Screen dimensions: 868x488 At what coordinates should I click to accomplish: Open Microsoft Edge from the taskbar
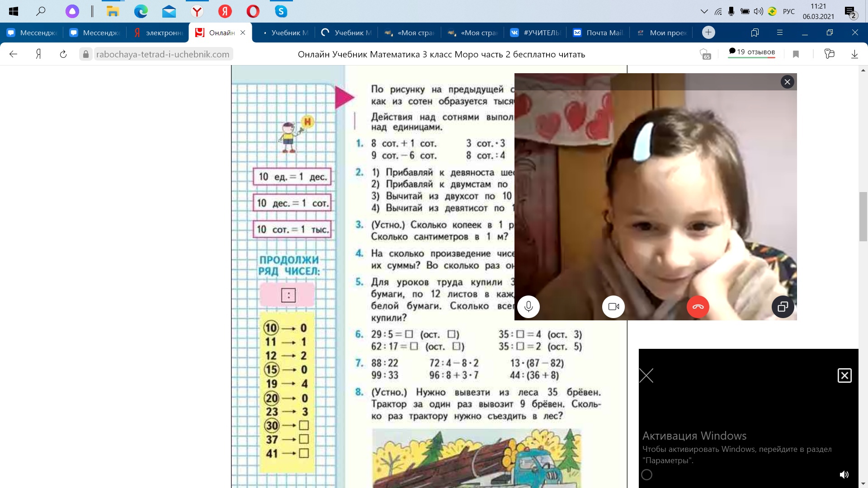[141, 11]
